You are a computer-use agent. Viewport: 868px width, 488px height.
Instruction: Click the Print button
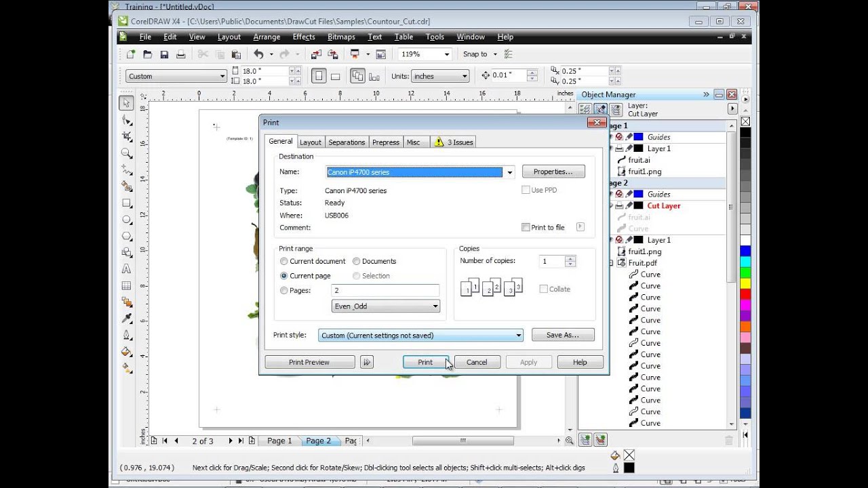(x=425, y=362)
